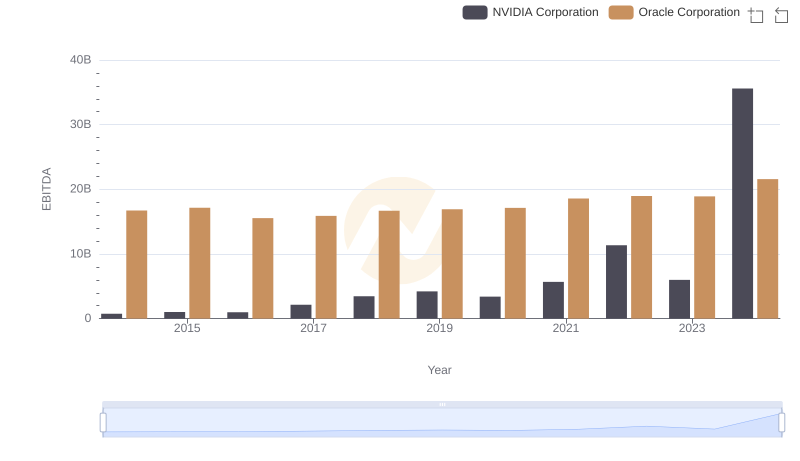Screen dimensions: 800x461
Task: Click the data zoom range preview area
Action: pyautogui.click(x=442, y=423)
